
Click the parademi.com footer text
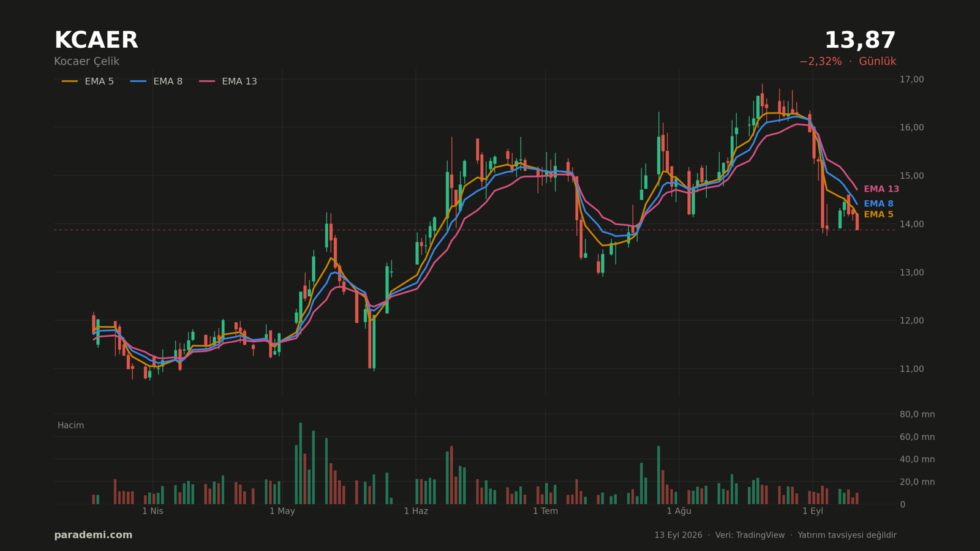pos(93,535)
